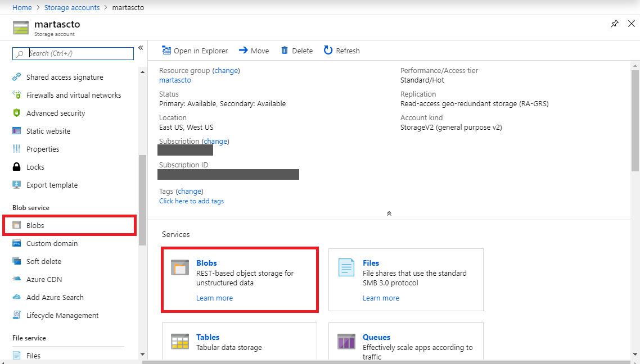Screen dimensions: 640x364
Task: Open the Blobs service tile title
Action: click(x=206, y=263)
